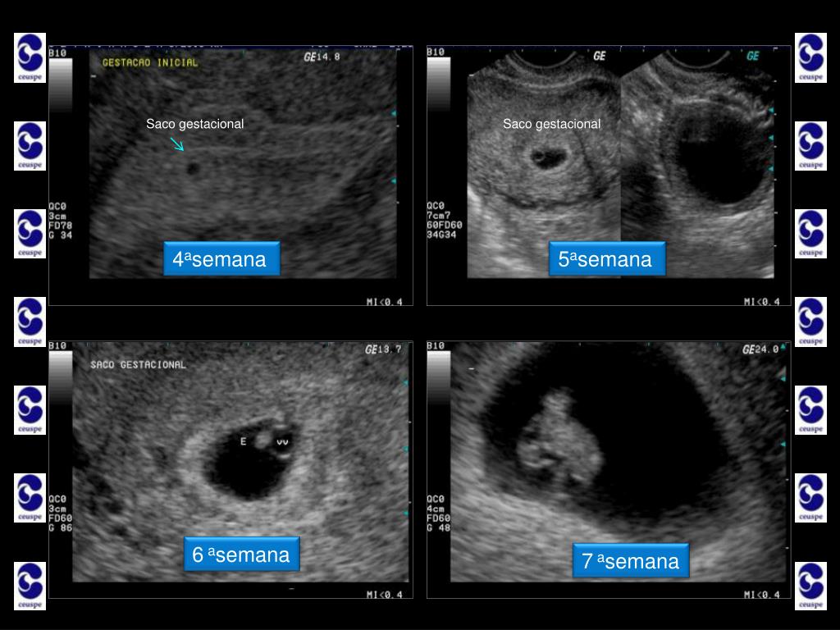Open the 6th week gestational sac image
The width and height of the screenshot is (840, 630).
coord(231,469)
